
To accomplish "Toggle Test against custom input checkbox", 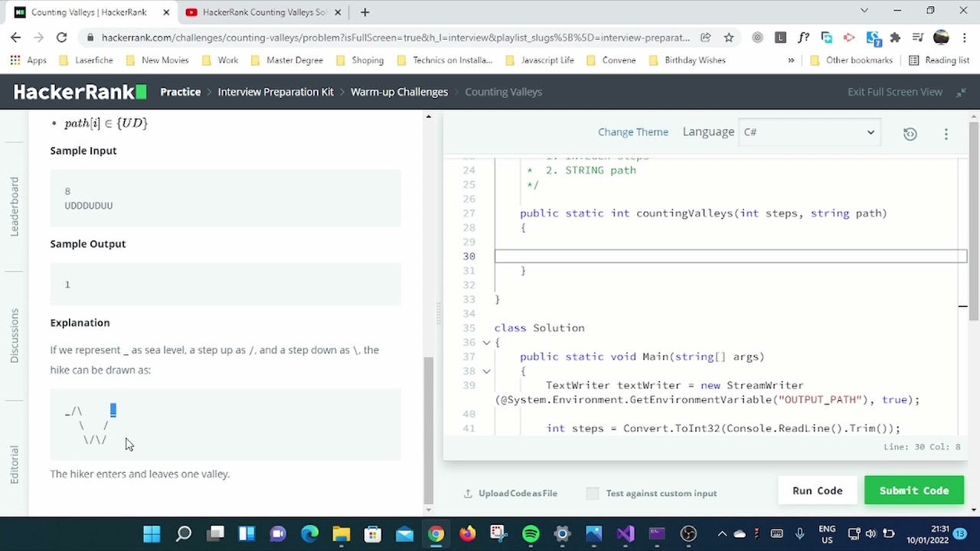I will tap(592, 494).
